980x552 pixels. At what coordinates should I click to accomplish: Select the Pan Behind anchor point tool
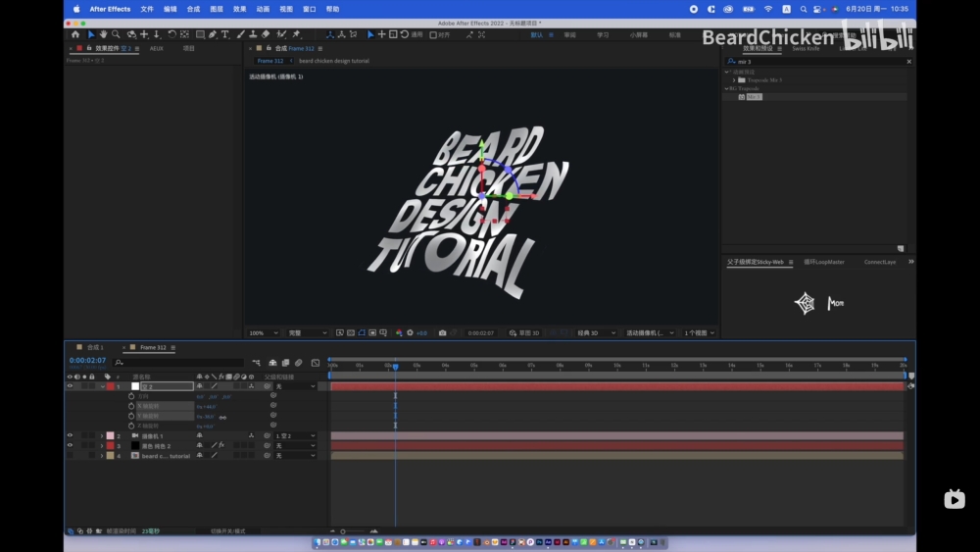184,35
